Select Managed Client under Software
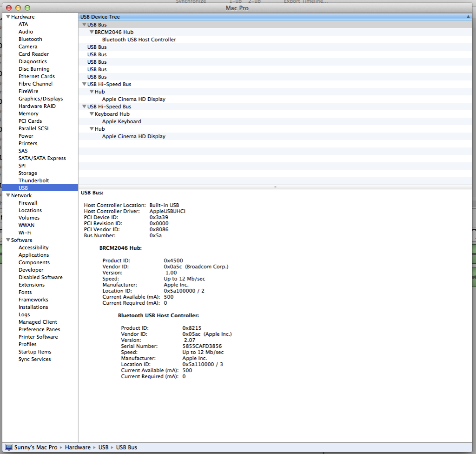The height and width of the screenshot is (454, 476). point(38,322)
